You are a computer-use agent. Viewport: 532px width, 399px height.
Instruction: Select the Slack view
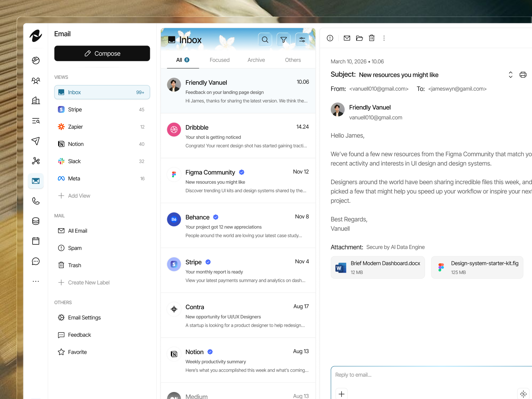[102, 161]
